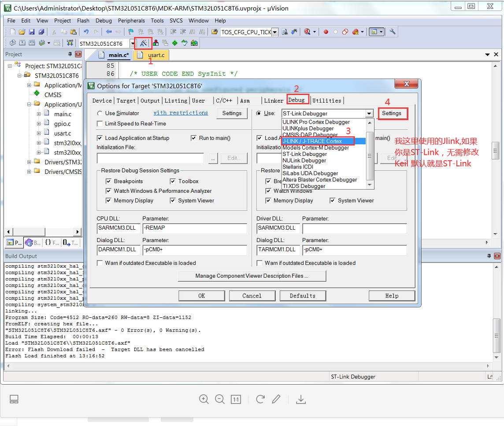Image resolution: width=504 pixels, height=426 pixels.
Task: Expand the Drivers/CMSIS group
Action: tap(29, 172)
